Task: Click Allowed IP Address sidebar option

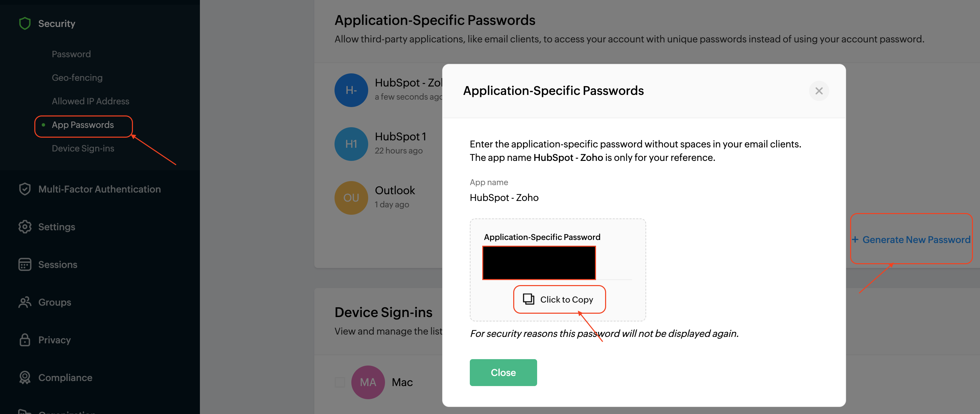Action: (x=90, y=101)
